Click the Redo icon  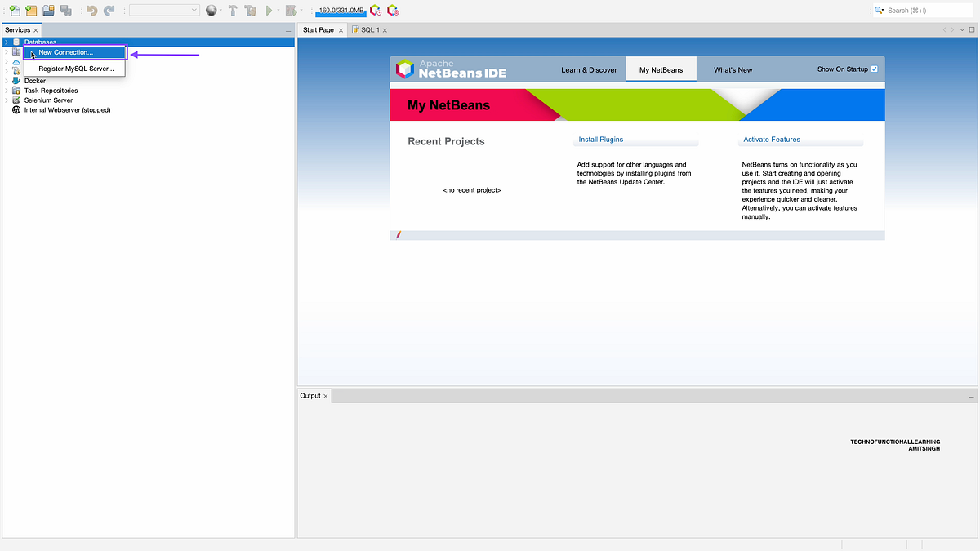tap(108, 10)
